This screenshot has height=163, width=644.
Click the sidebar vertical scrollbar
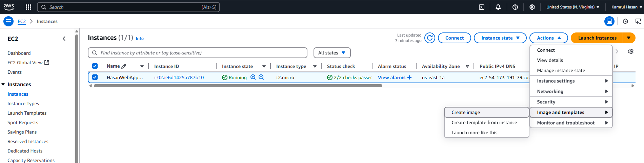tap(77, 98)
